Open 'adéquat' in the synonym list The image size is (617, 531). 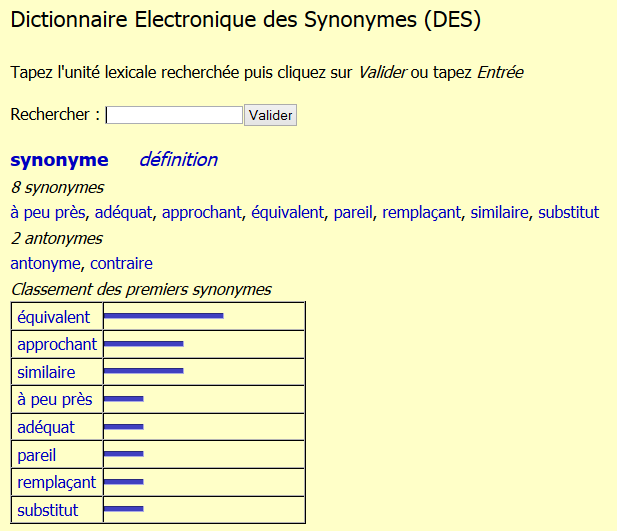point(124,212)
